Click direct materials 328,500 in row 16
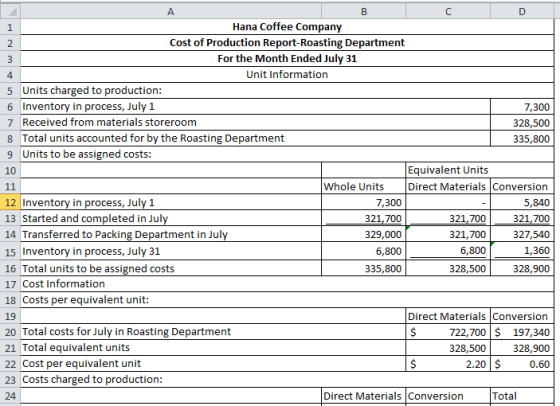 [x=448, y=268]
